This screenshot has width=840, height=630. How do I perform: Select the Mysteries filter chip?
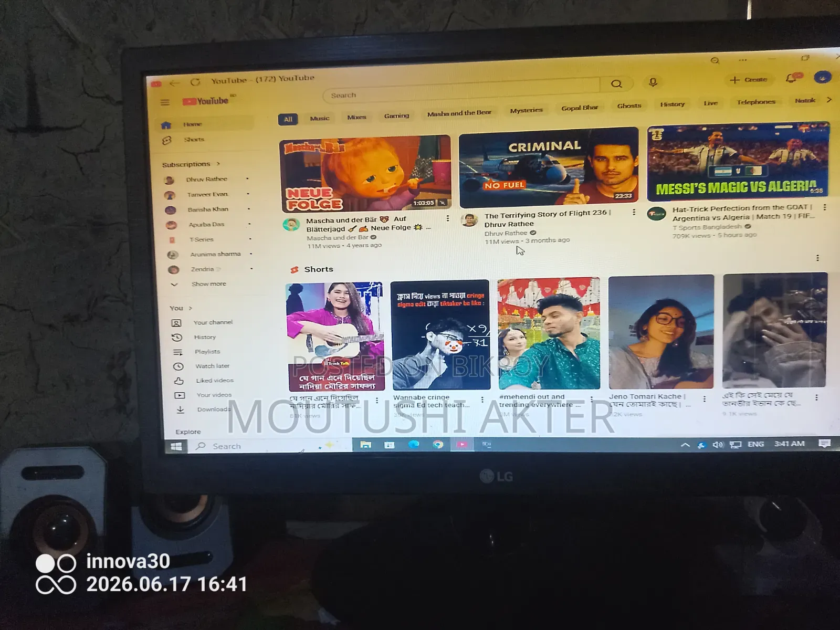526,110
